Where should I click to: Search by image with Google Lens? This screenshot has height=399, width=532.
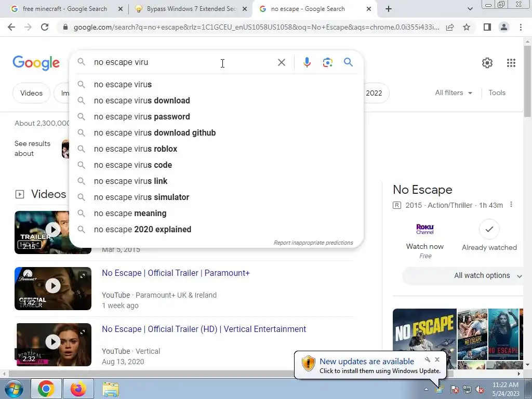coord(327,62)
